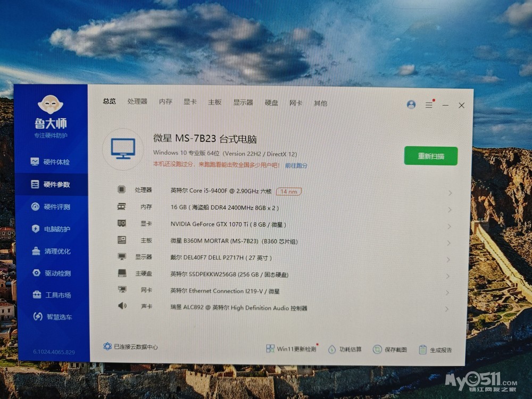Viewport: 532px width, 399px height.
Task: Expand the 显卡 GTX 1070 Ti row arrow
Action: pyautogui.click(x=450, y=226)
